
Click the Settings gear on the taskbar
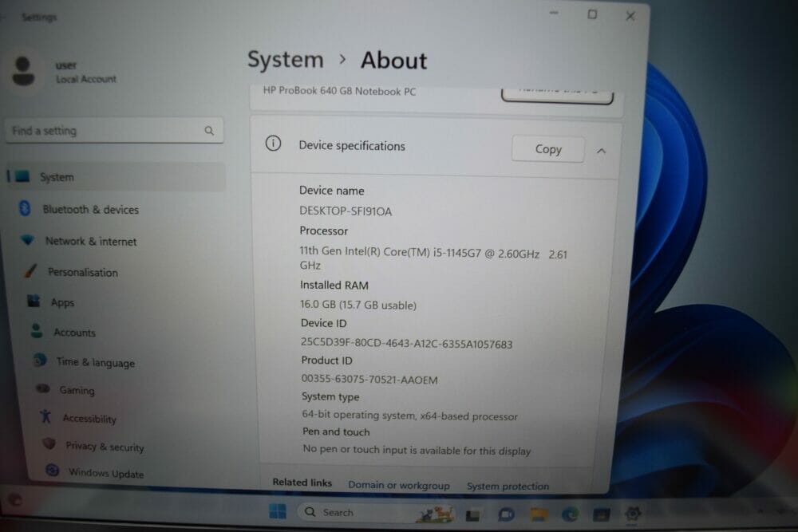tap(633, 514)
